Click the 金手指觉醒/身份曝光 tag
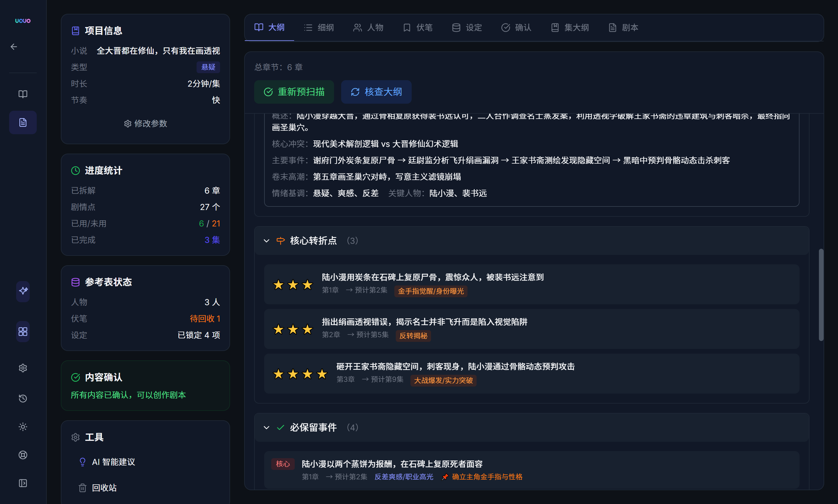The image size is (838, 504). 431,291
